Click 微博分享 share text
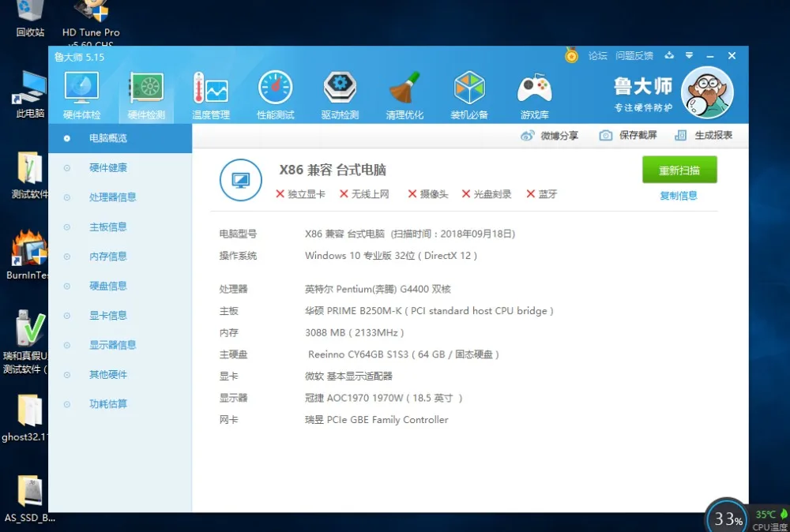This screenshot has height=532, width=790. (559, 136)
